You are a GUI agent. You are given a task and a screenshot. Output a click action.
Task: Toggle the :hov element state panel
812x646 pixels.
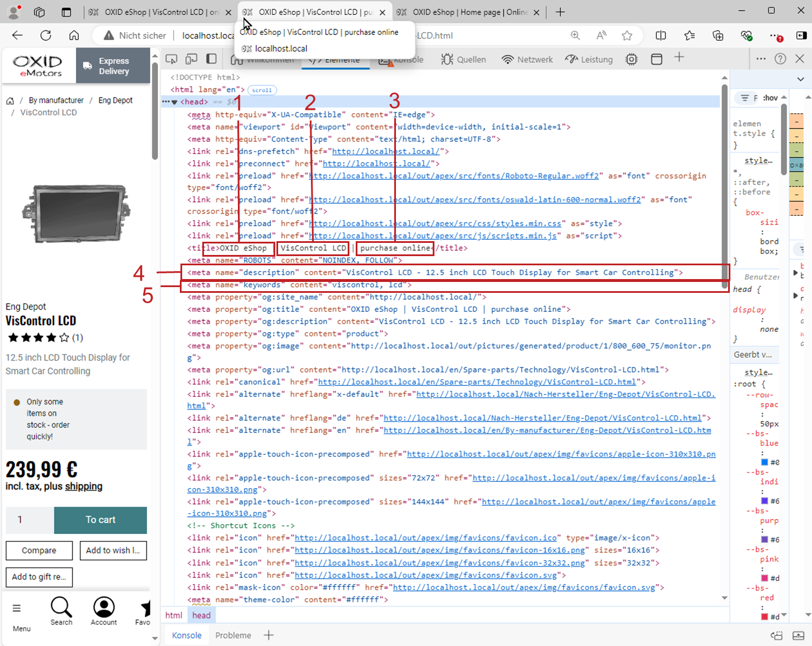(x=770, y=98)
